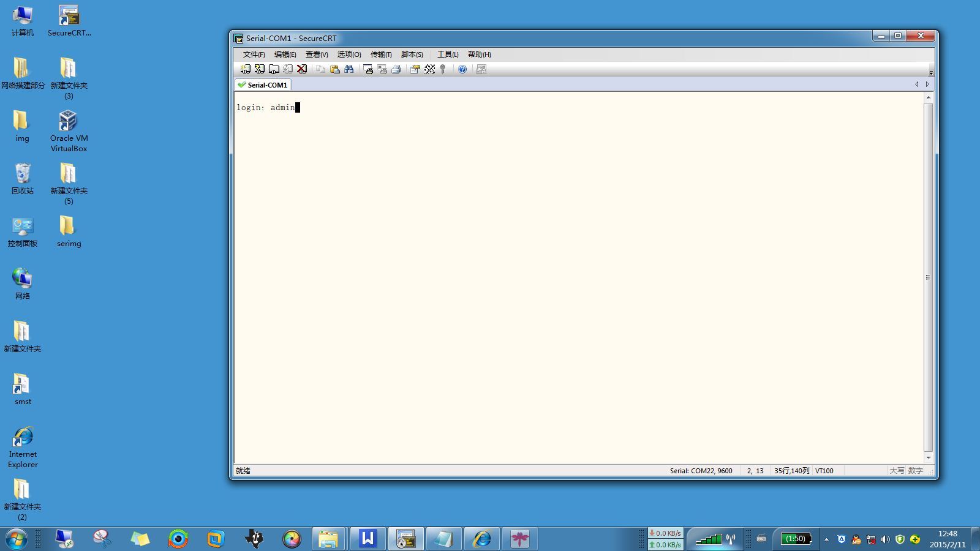980x551 pixels.
Task: Click the terminal scrollbar down arrow
Action: click(x=929, y=457)
